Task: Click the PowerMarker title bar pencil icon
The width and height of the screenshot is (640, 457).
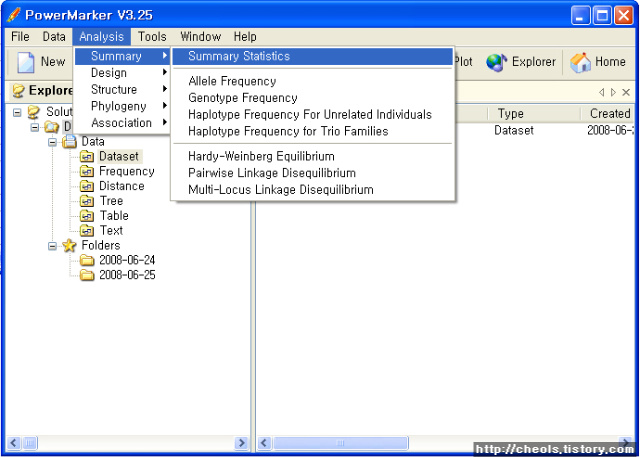Action: point(13,15)
